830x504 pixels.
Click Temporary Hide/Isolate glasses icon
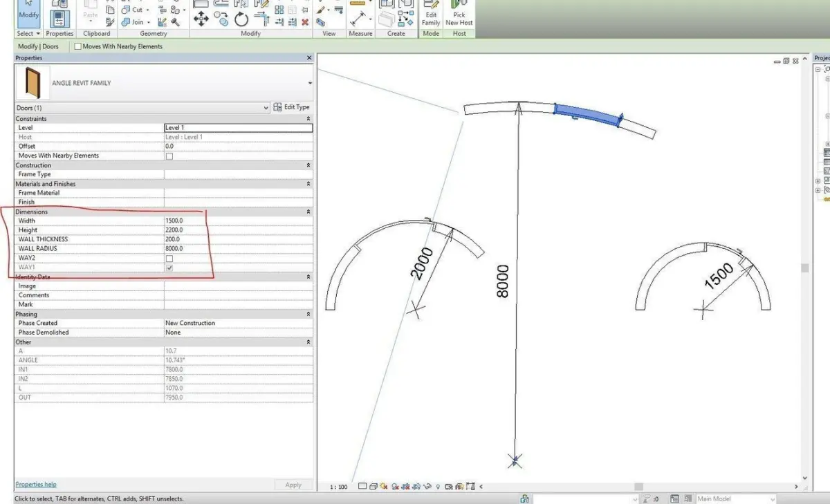(427, 486)
